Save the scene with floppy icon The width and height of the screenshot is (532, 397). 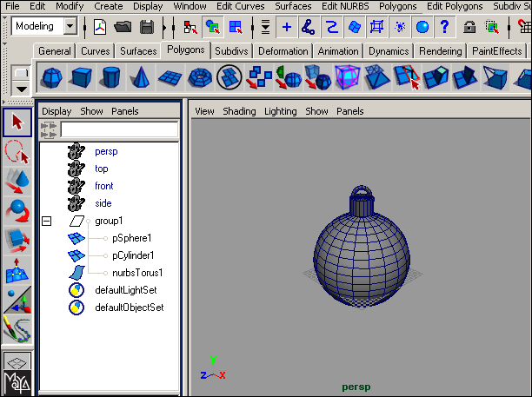tap(147, 27)
